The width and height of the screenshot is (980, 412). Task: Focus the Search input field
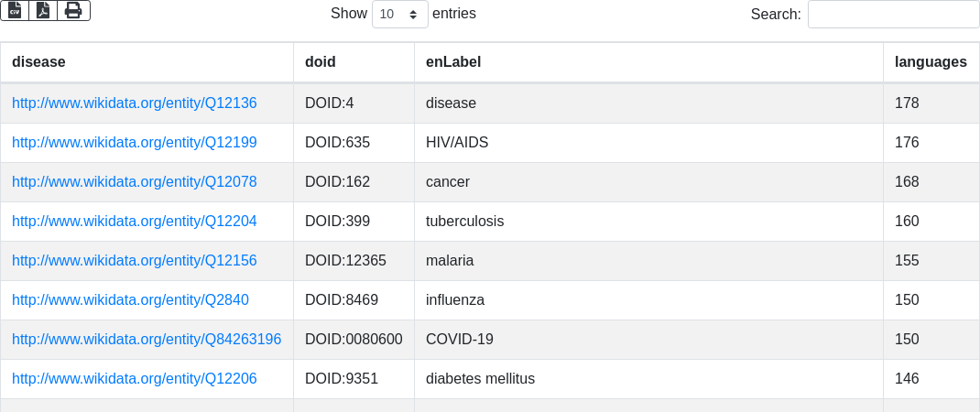click(894, 14)
